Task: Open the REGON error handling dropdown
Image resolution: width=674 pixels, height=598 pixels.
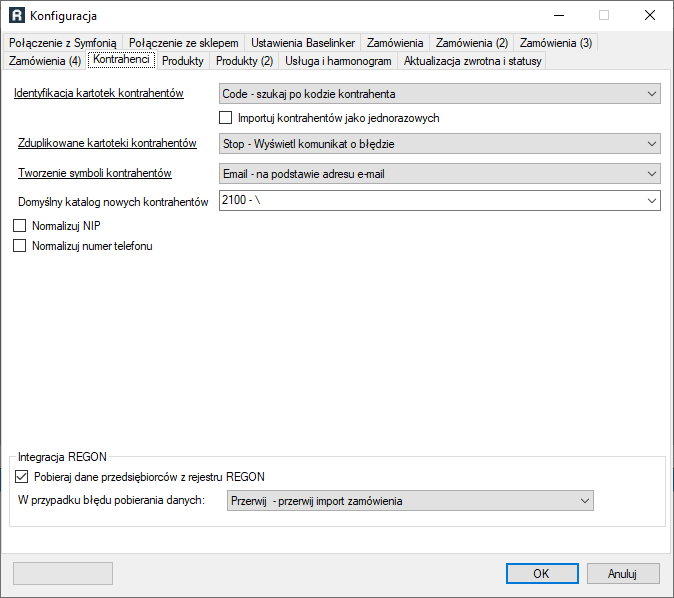Action: [410, 501]
